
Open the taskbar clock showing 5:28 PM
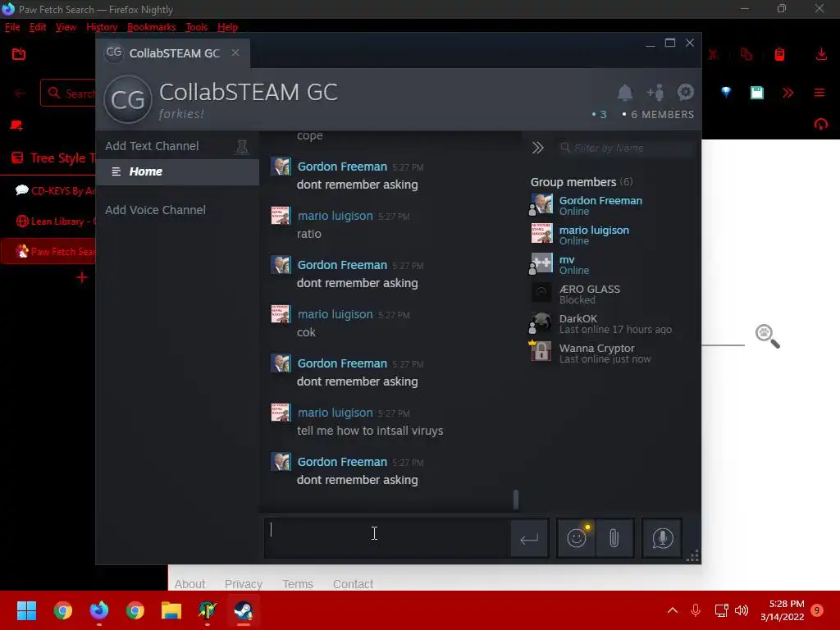tap(782, 610)
